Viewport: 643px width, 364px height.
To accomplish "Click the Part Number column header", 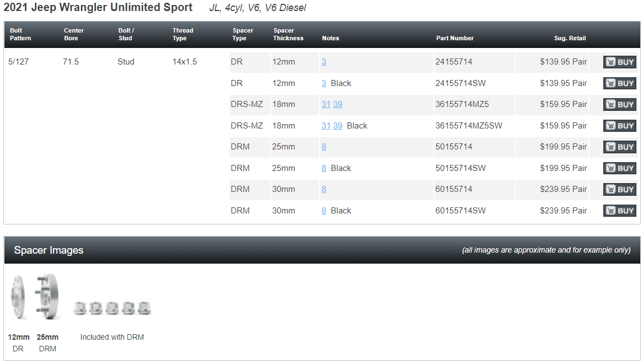I will (x=455, y=38).
